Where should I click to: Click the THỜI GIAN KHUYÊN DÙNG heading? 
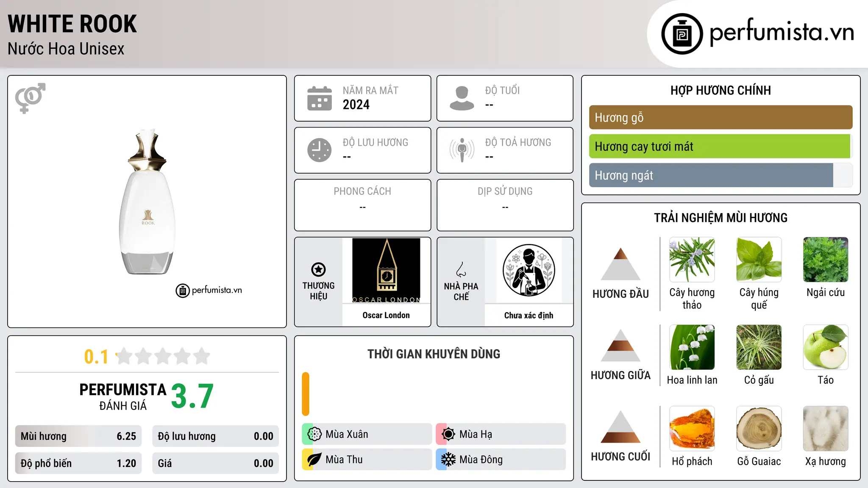coord(434,354)
